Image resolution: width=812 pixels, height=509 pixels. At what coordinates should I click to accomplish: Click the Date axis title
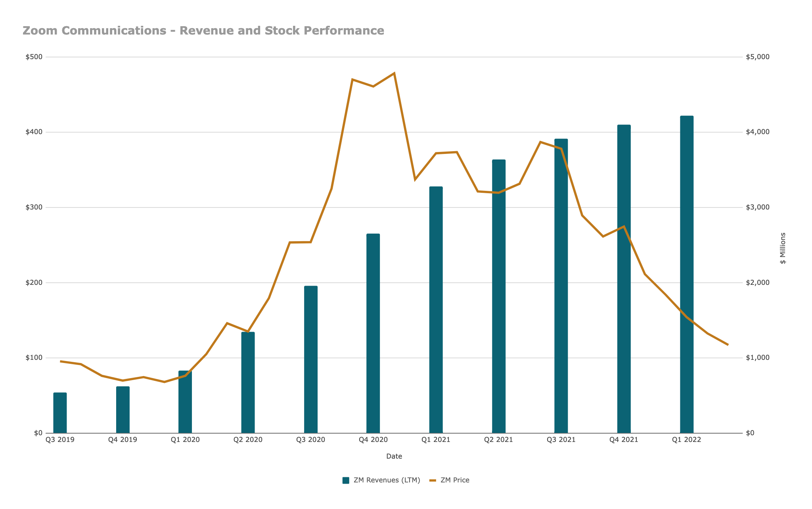394,456
